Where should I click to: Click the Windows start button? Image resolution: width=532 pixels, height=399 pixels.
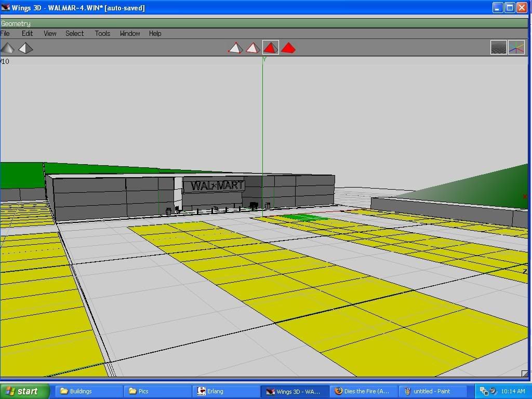click(x=24, y=391)
